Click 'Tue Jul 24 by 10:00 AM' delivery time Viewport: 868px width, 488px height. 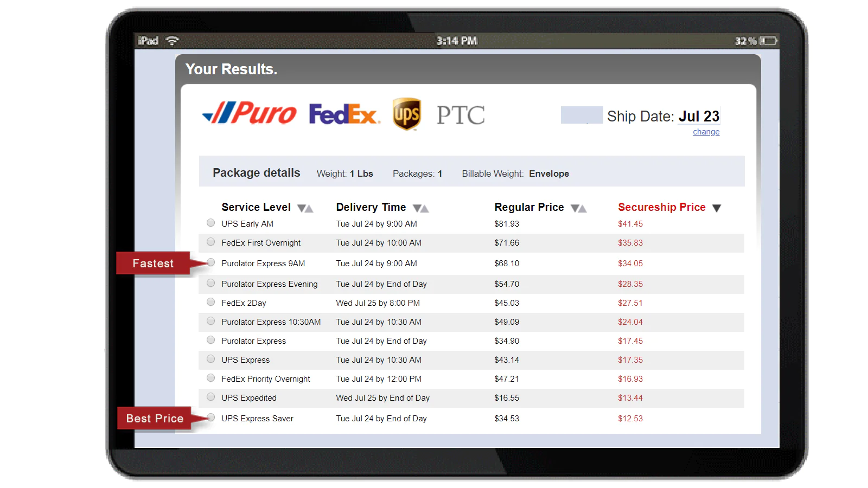click(x=379, y=243)
